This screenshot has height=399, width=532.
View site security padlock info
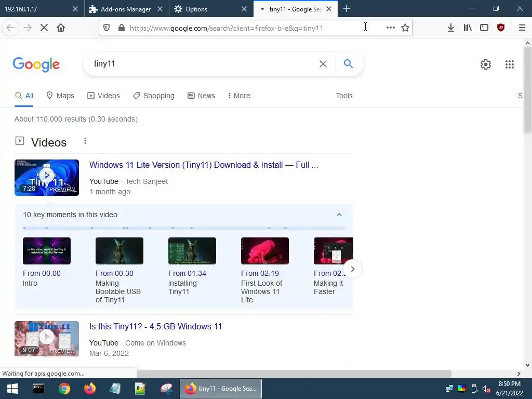tap(122, 28)
